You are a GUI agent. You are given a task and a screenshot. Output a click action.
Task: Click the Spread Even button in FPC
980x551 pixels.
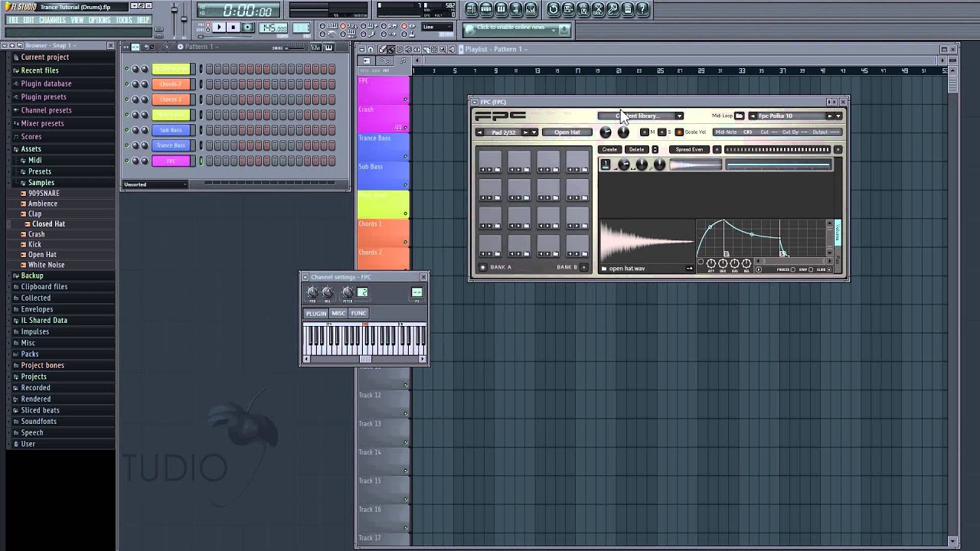pyautogui.click(x=689, y=149)
